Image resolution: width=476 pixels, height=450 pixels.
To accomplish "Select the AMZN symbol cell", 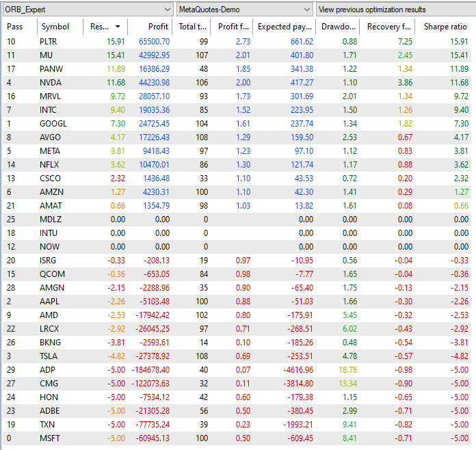I will (51, 192).
